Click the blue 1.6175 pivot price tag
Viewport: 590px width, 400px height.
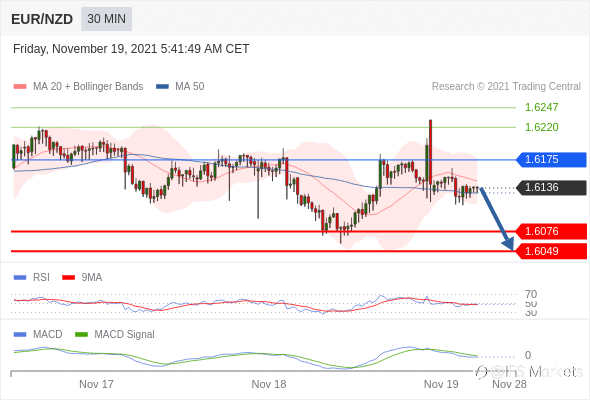click(551, 160)
